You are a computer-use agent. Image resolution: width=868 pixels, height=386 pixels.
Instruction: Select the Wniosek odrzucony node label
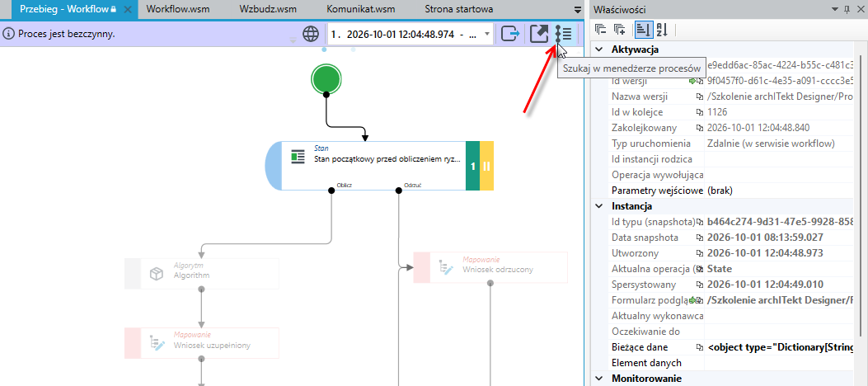click(x=498, y=270)
